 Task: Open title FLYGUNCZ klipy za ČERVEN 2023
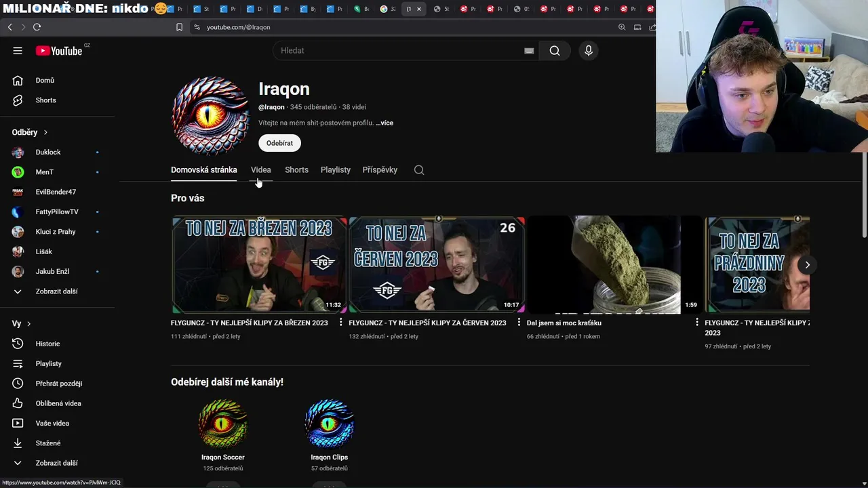click(427, 323)
